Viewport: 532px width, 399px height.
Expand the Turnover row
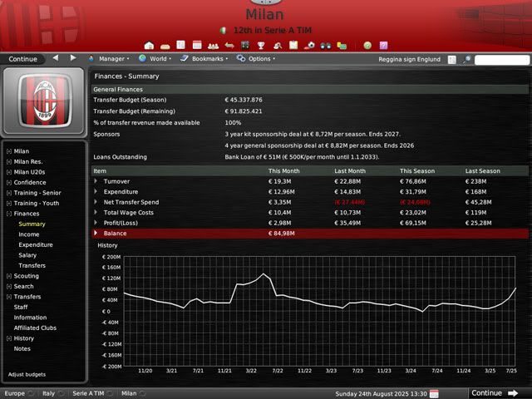96,181
